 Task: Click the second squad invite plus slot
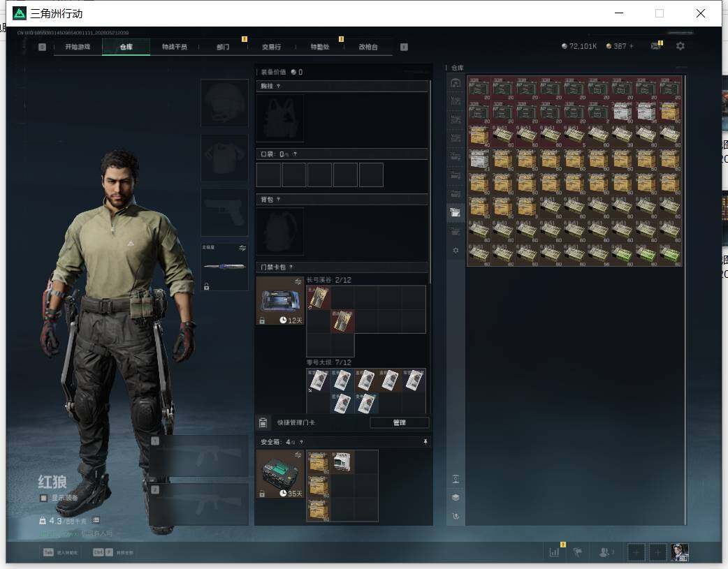pos(657,552)
